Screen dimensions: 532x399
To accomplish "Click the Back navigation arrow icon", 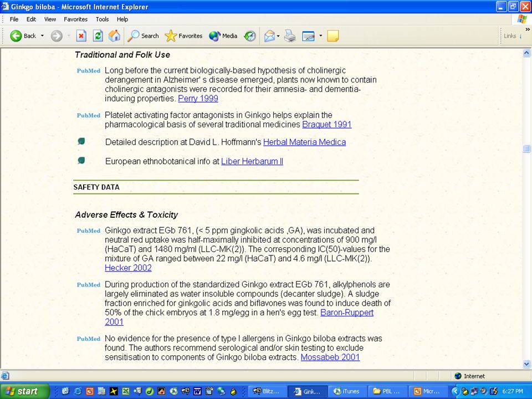I will point(16,35).
